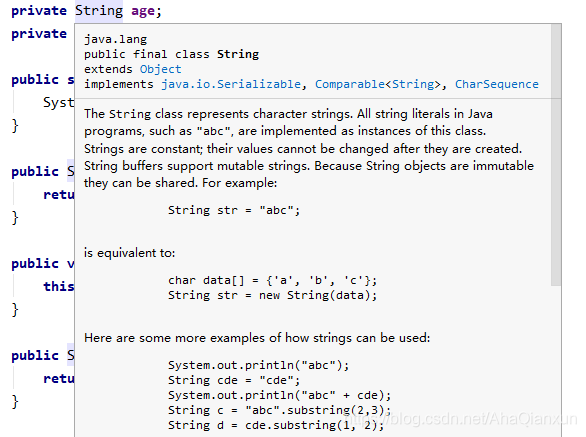Click 'public final class String' declaration
Screen dimensions: 586x437
pyautogui.click(x=172, y=54)
